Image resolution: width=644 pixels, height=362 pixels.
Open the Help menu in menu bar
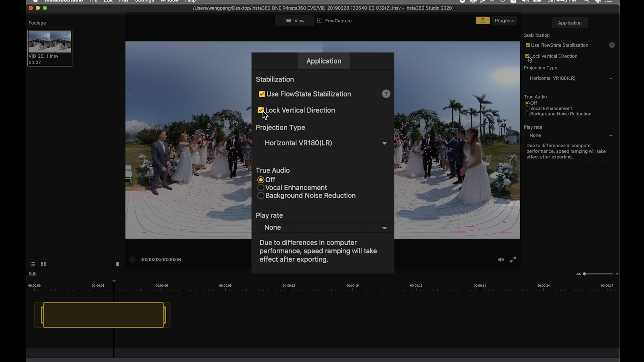point(190,1)
